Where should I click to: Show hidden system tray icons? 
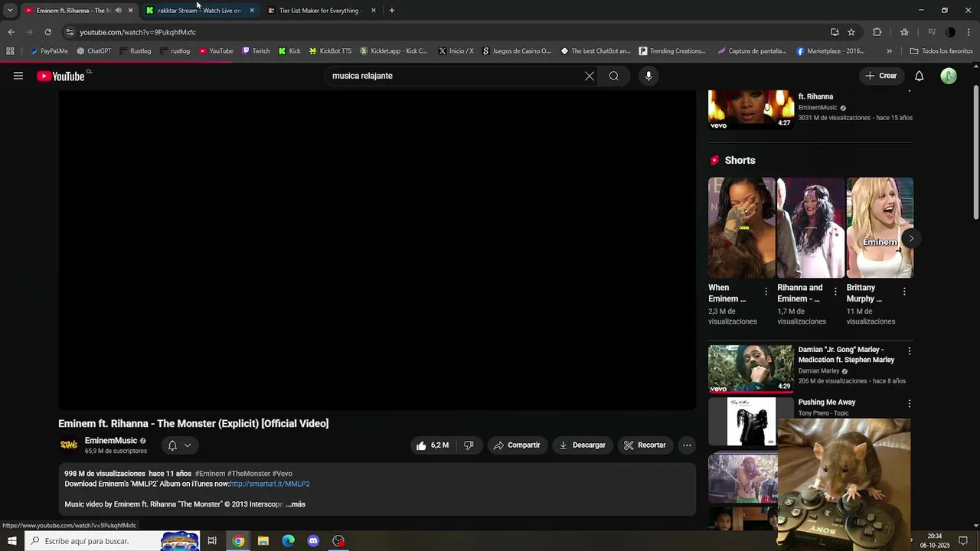[910, 541]
